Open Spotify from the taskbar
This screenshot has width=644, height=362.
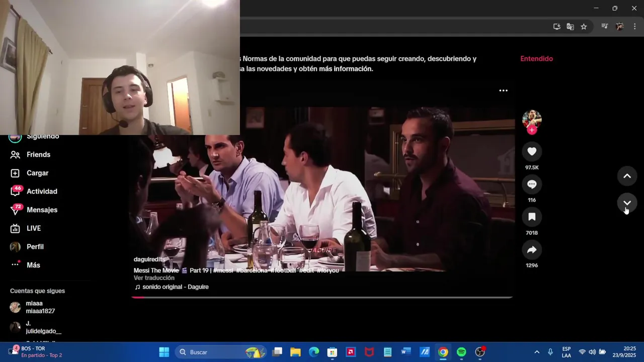click(x=461, y=352)
